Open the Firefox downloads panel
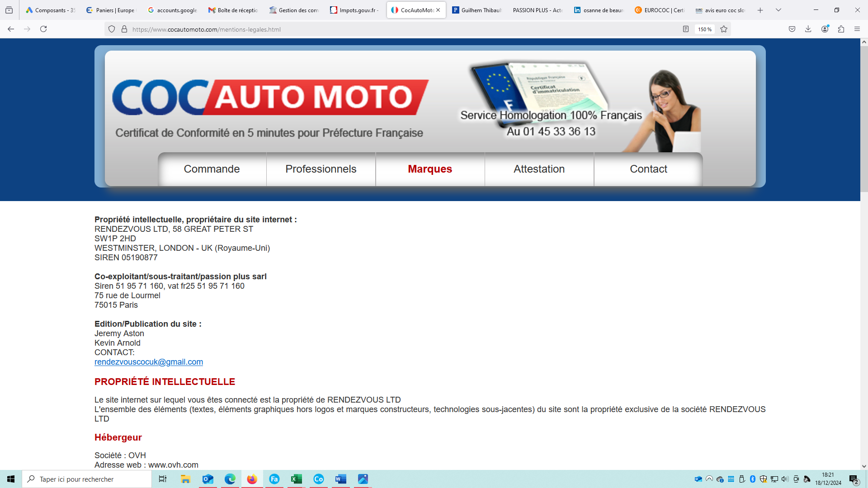 [x=808, y=29]
